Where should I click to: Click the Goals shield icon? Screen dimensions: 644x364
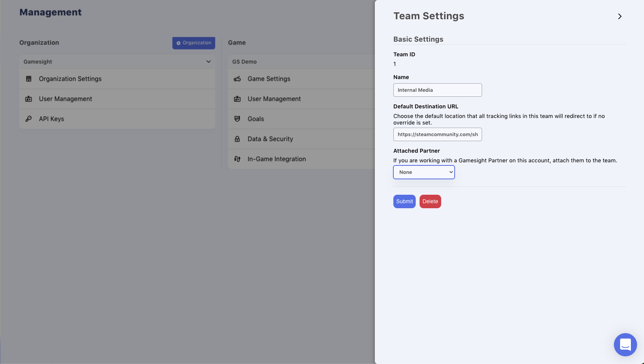point(237,119)
